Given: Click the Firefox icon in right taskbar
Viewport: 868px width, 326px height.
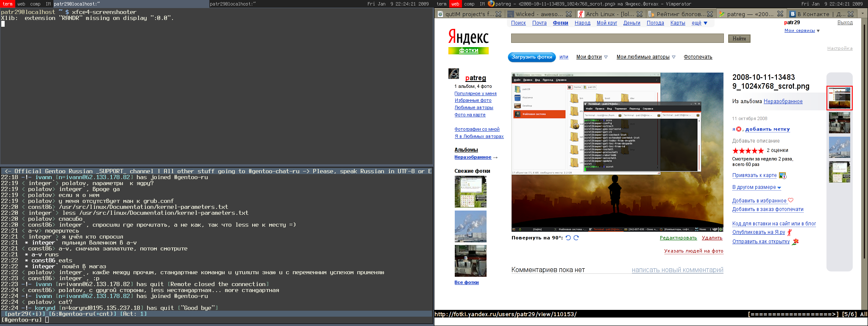Looking at the screenshot, I should pyautogui.click(x=491, y=3).
